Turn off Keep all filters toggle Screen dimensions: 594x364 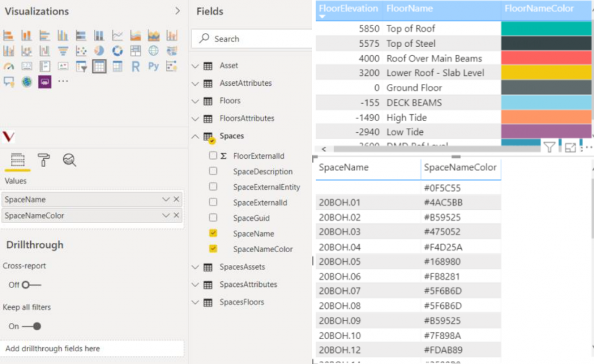tap(31, 326)
